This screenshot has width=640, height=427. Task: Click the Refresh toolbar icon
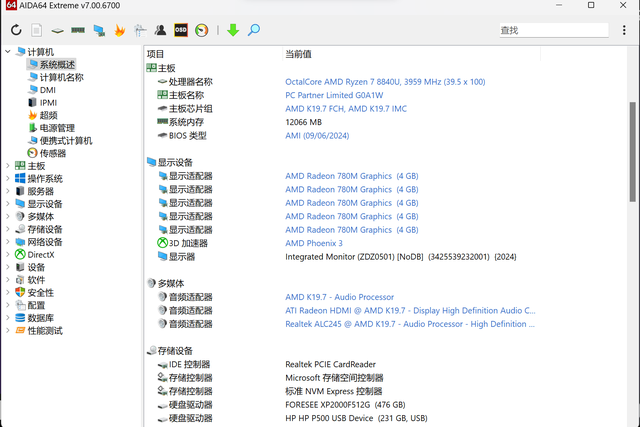tap(16, 31)
